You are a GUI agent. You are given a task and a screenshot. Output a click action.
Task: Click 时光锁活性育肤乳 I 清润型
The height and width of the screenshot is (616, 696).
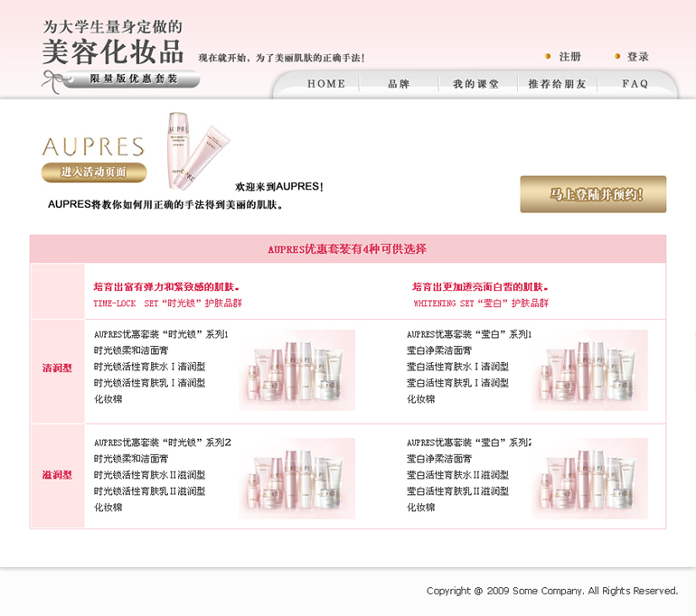pos(149,383)
